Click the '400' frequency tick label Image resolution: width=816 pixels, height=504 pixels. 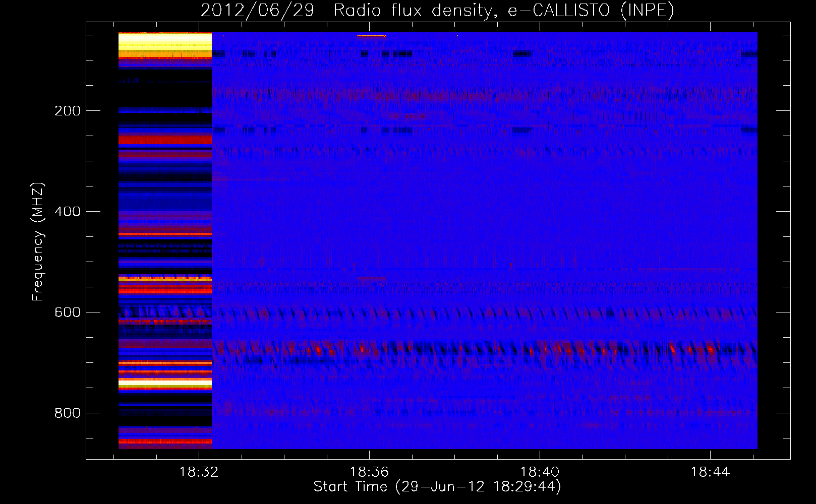tap(68, 212)
